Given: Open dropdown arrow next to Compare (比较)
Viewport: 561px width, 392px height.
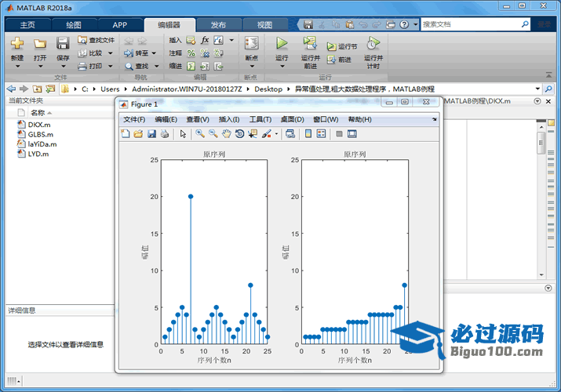Looking at the screenshot, I should point(110,53).
